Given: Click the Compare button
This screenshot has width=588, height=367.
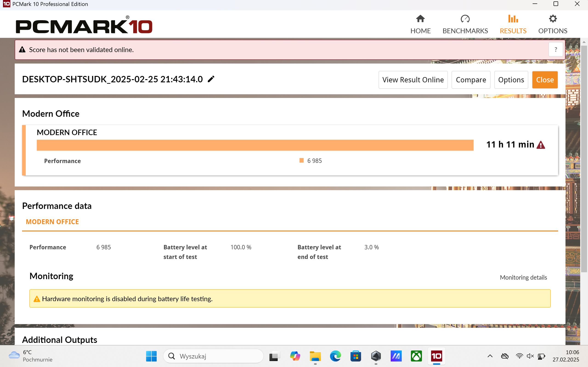Looking at the screenshot, I should (471, 80).
